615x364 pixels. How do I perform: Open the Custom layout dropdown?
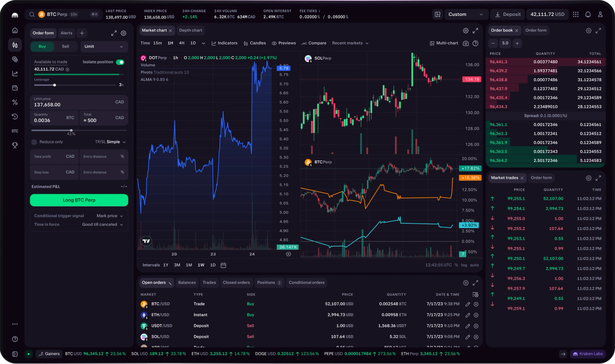466,14
